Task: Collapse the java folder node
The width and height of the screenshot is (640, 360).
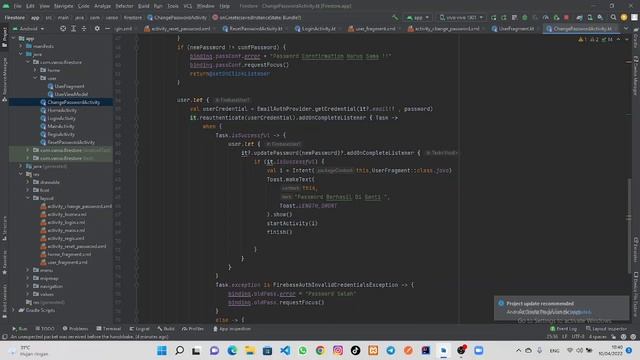Action: pyautogui.click(x=21, y=54)
